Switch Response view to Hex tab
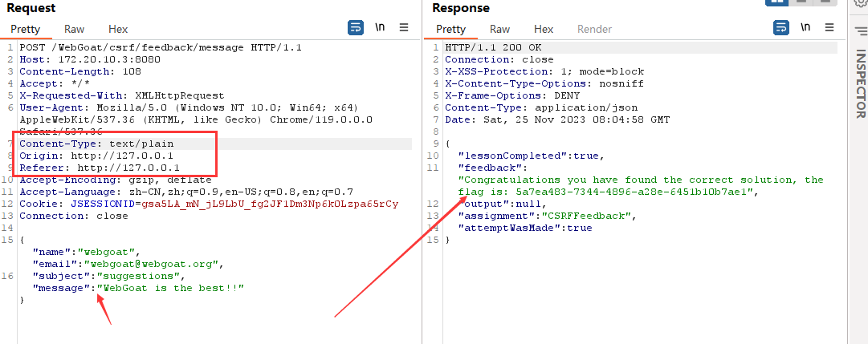The image size is (868, 344). (x=544, y=29)
